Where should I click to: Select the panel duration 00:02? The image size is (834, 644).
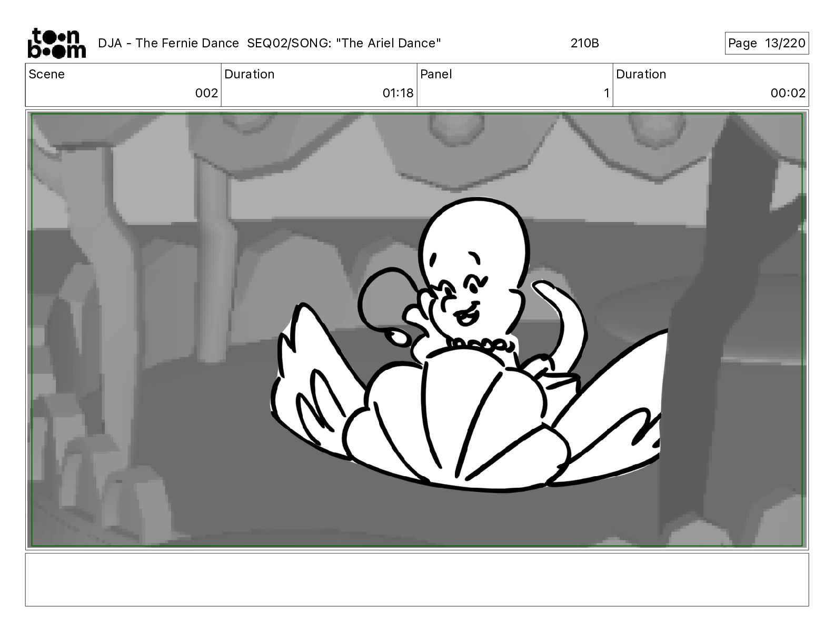[x=788, y=93]
